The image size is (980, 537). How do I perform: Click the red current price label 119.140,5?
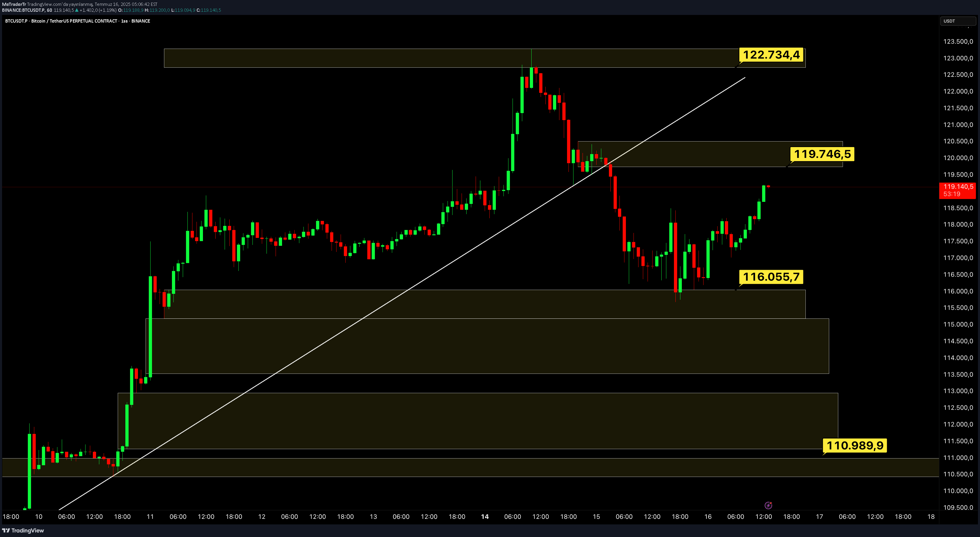[958, 187]
